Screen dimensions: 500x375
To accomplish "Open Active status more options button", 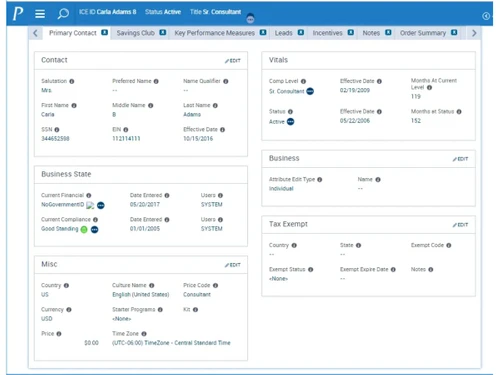I will pyautogui.click(x=291, y=122).
